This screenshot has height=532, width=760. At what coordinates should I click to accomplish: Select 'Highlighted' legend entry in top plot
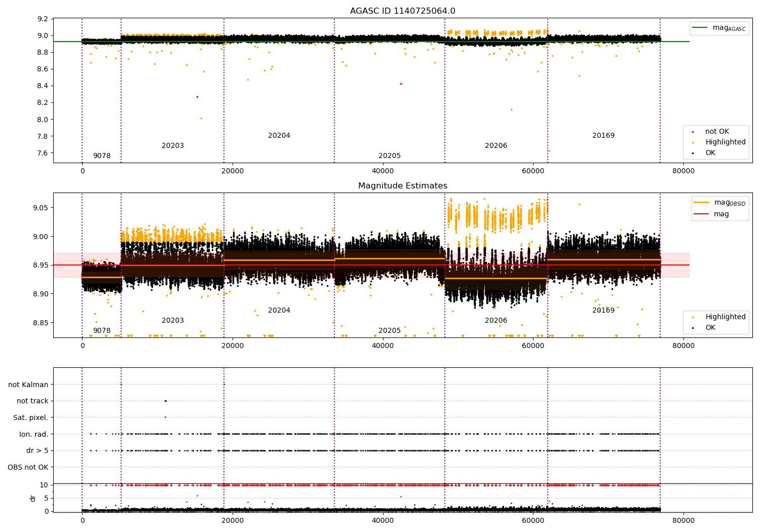[725, 142]
